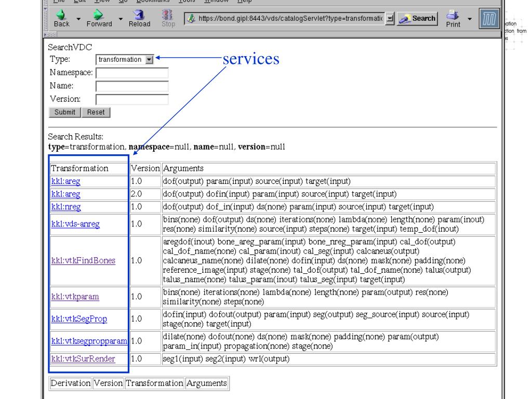The image size is (532, 399).
Task: Click the location icon in the URL bar
Action: pyautogui.click(x=191, y=19)
